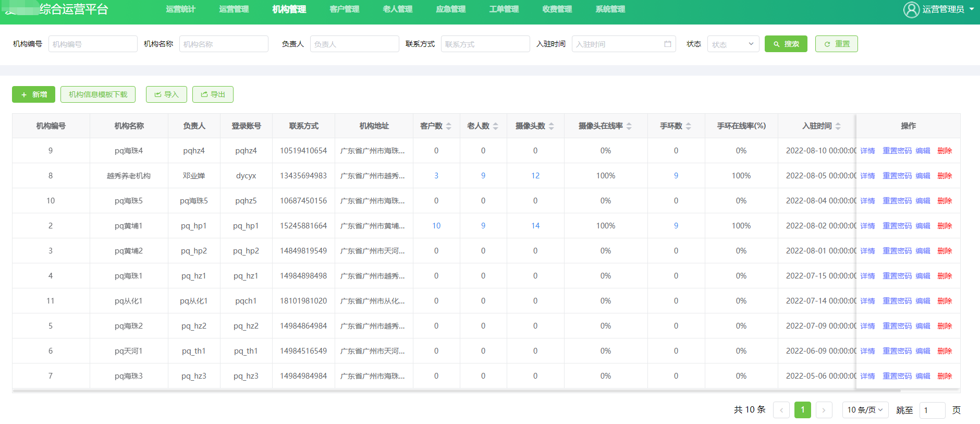The image size is (980, 424).
Task: Click phone number 13435694983
Action: point(303,176)
